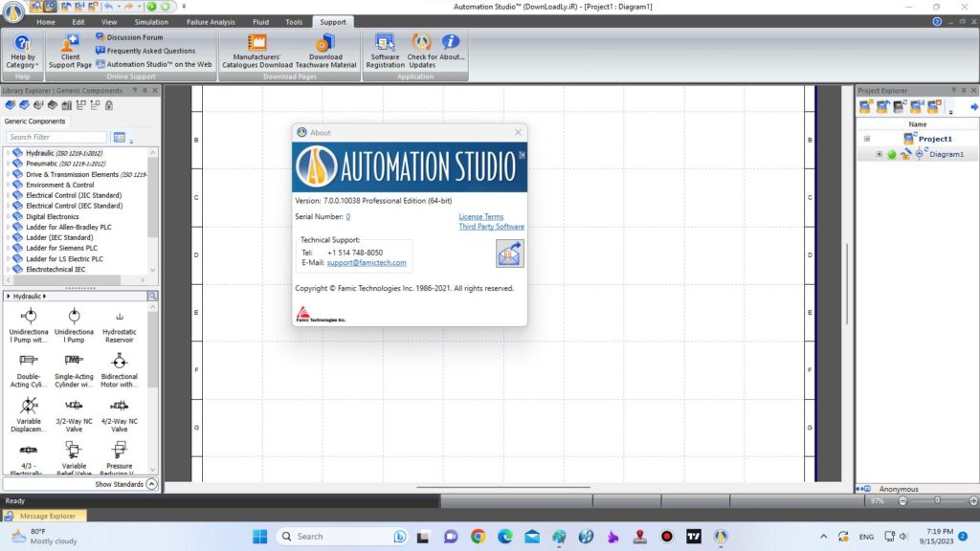The image size is (980, 551).
Task: Collapse the Project1 tree node
Action: pos(866,139)
